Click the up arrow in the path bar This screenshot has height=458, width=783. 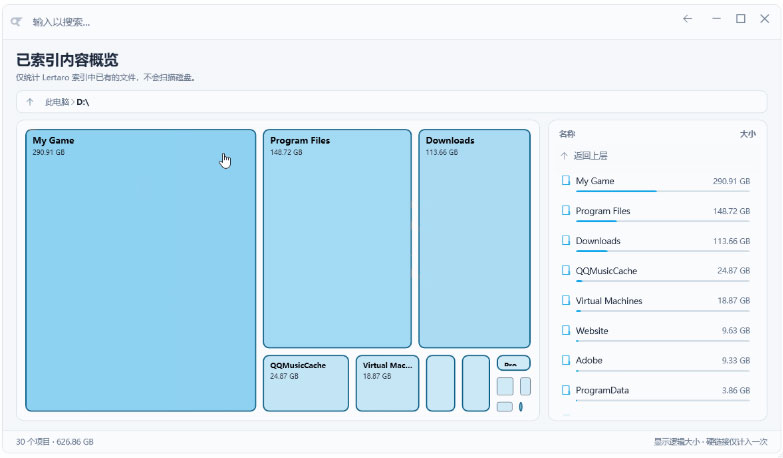point(30,102)
